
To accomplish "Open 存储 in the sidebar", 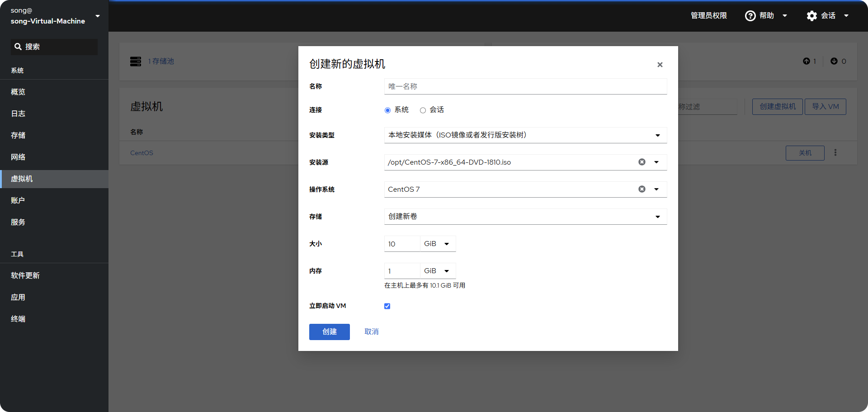I will [x=54, y=135].
